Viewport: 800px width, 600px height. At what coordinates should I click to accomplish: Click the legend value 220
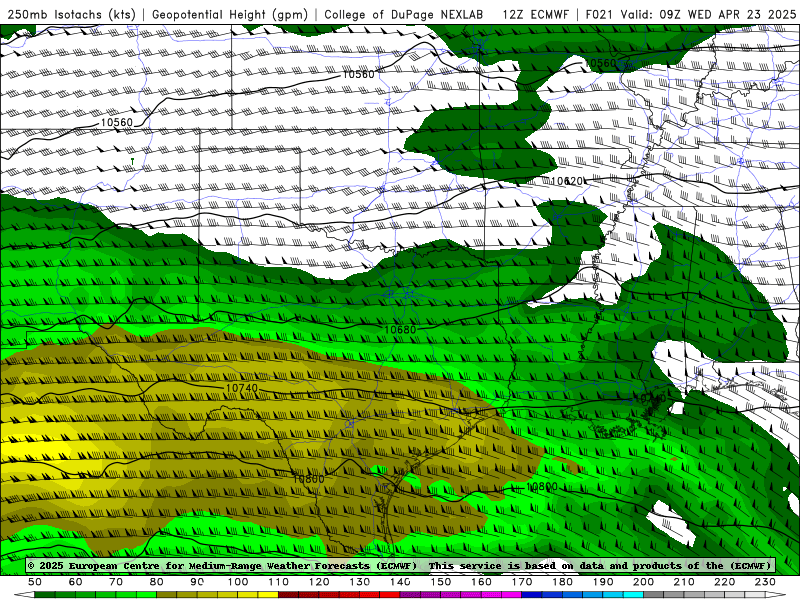pyautogui.click(x=724, y=582)
